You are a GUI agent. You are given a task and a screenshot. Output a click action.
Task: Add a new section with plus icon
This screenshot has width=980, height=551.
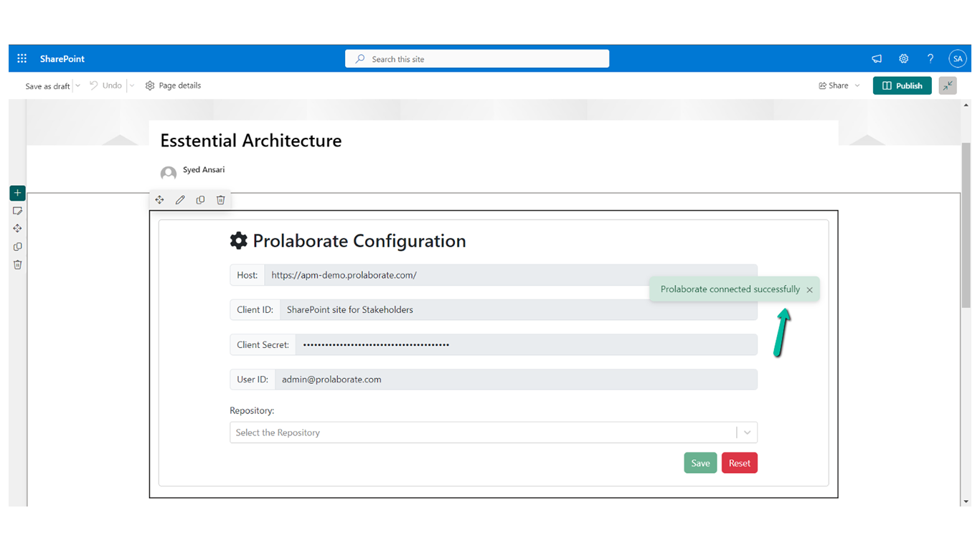[x=17, y=193]
